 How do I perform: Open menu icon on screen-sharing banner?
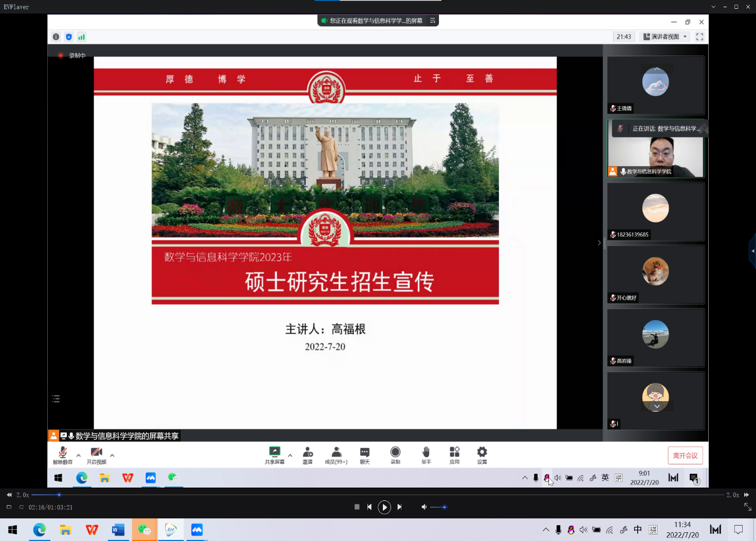(x=433, y=21)
